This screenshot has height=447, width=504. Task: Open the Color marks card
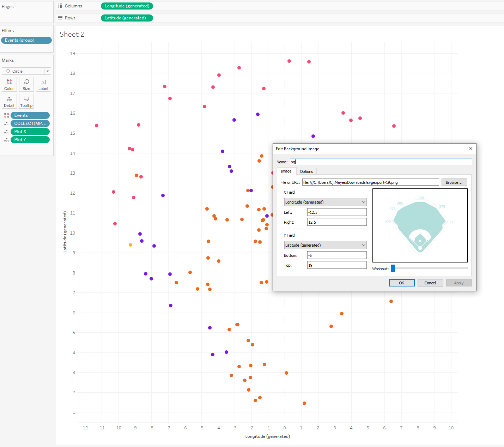(9, 85)
